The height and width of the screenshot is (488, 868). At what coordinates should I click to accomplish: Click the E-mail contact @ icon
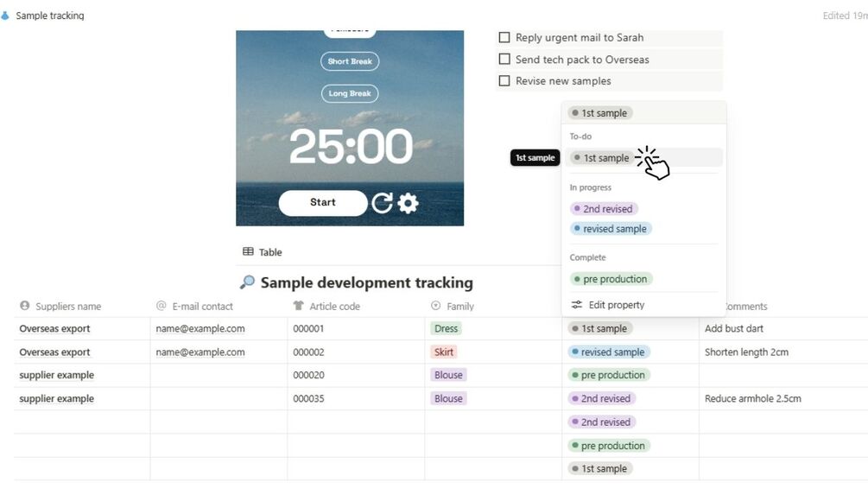click(162, 306)
